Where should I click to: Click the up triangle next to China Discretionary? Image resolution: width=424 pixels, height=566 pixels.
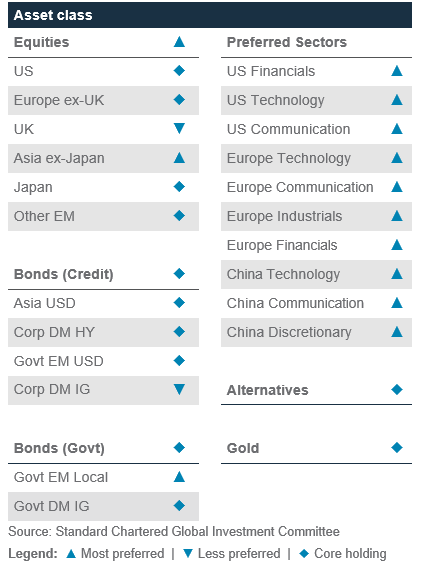pyautogui.click(x=397, y=331)
